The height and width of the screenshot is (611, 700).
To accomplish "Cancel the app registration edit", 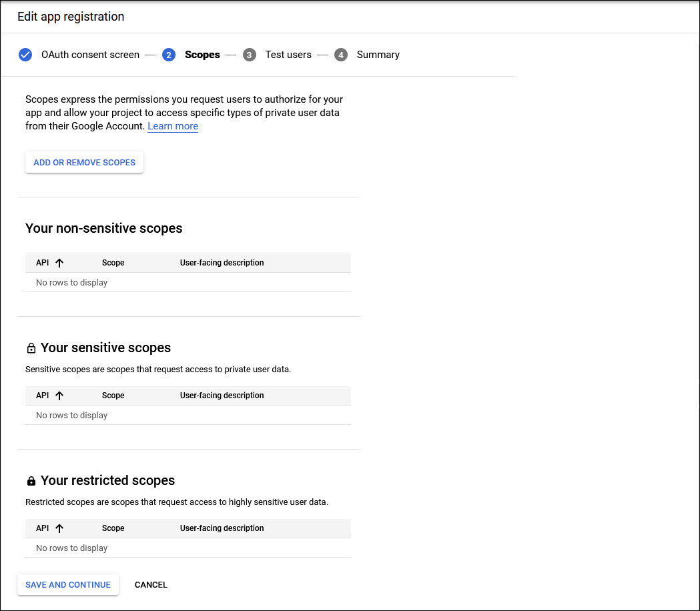I will [151, 584].
